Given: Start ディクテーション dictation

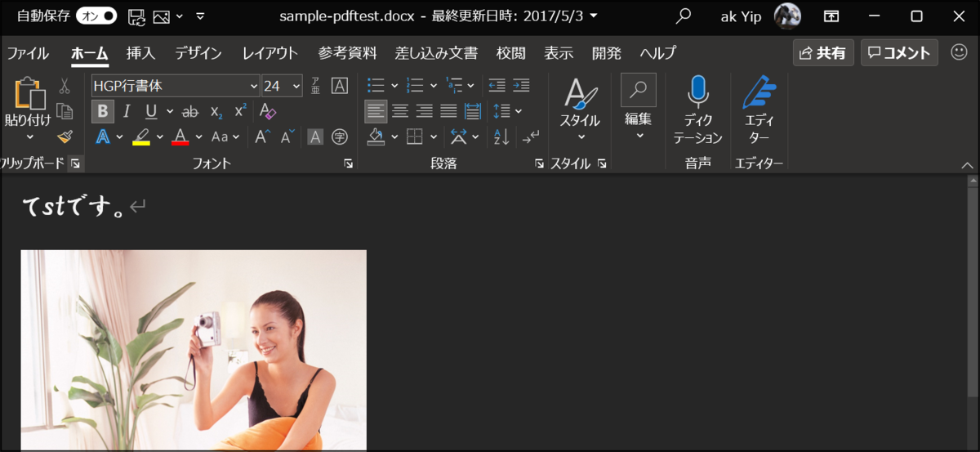Looking at the screenshot, I should 698,110.
